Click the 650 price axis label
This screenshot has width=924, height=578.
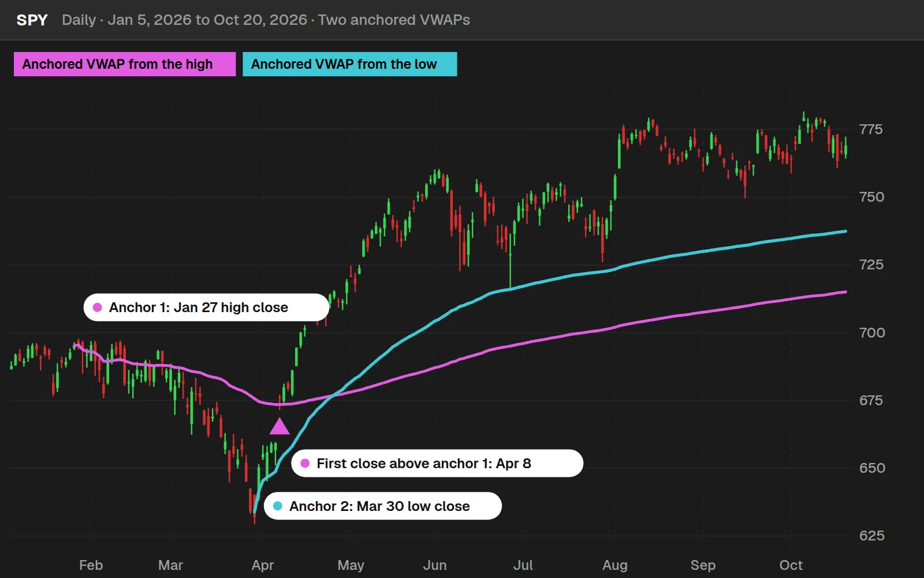tap(872, 468)
